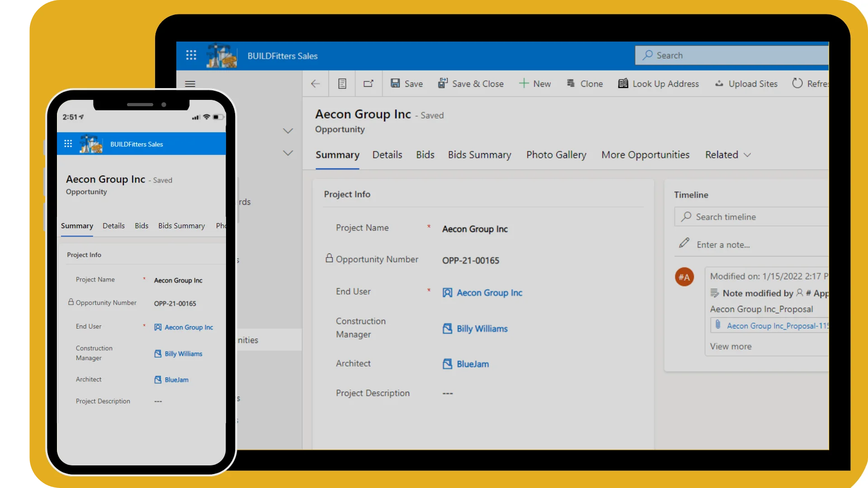This screenshot has height=488, width=868.
Task: Click Search timeline field
Action: tap(751, 217)
